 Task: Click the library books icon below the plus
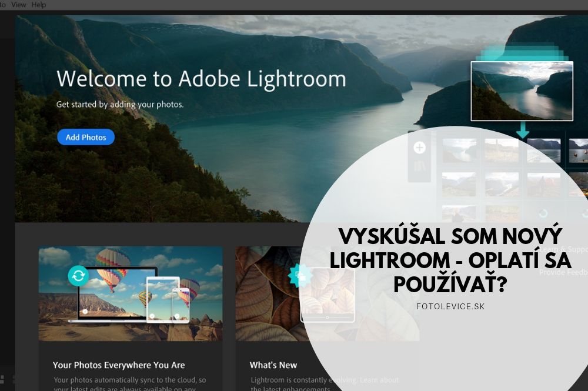click(x=420, y=166)
